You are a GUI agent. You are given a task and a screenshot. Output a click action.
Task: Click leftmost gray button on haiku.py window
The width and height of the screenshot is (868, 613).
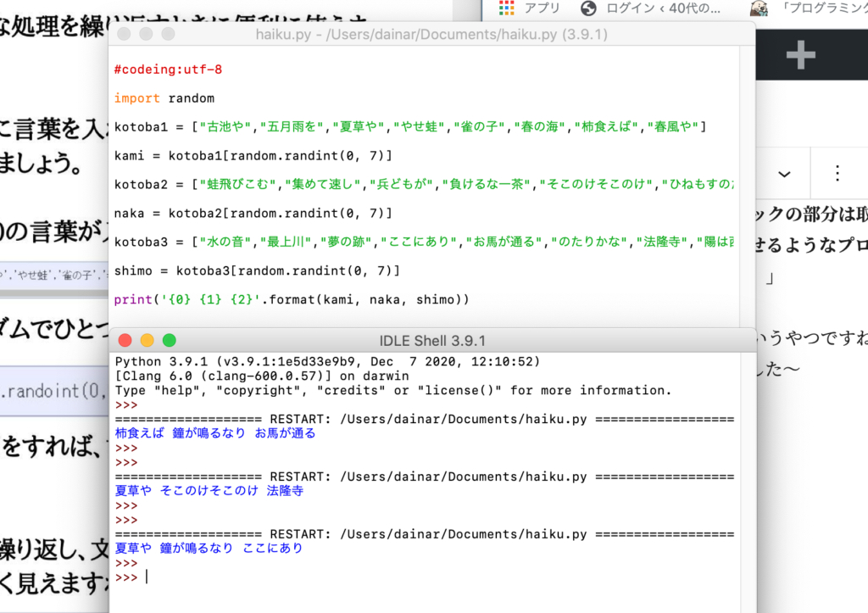[124, 35]
